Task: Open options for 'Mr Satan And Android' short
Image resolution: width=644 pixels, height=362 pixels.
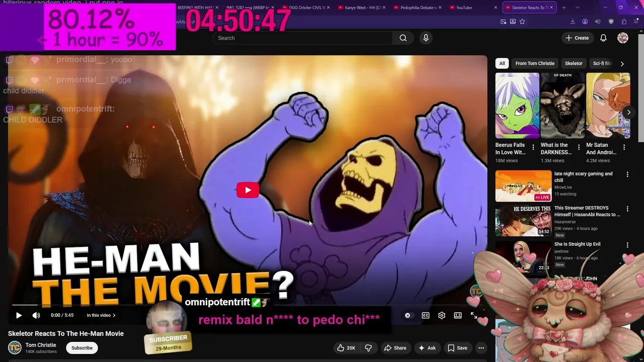Action: pos(624,147)
